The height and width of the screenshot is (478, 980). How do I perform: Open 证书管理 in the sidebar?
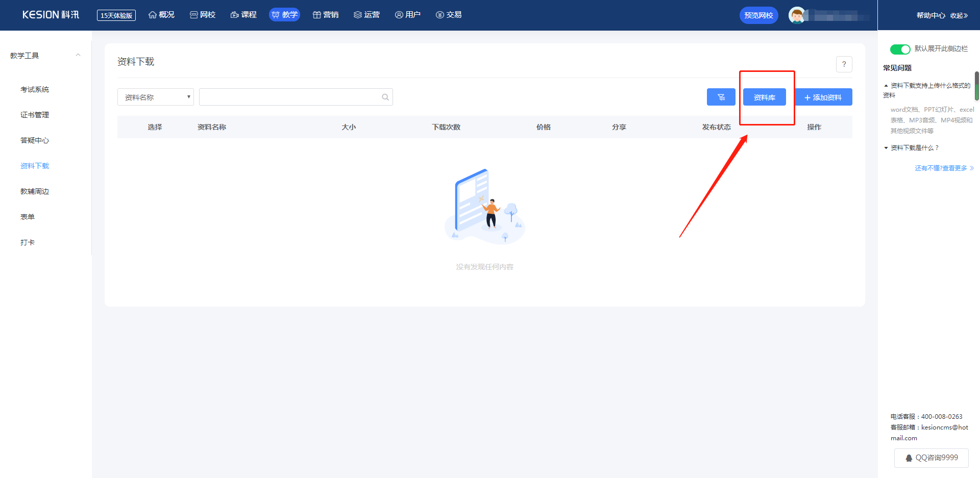pyautogui.click(x=35, y=115)
